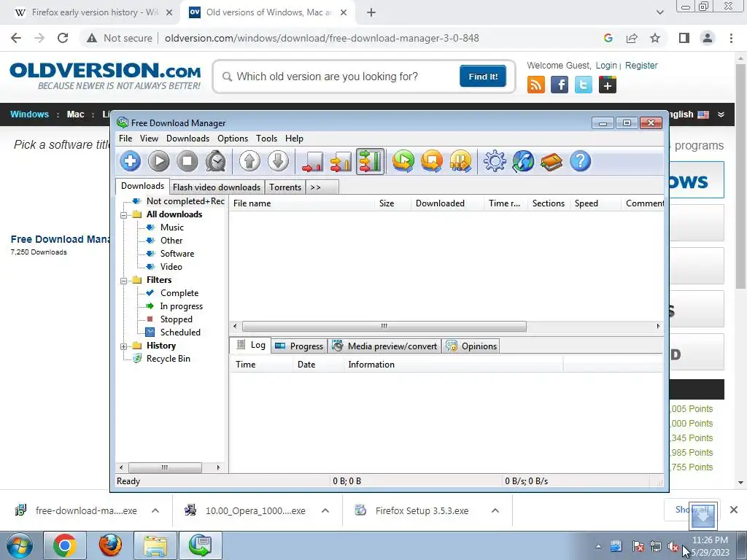747x560 pixels.
Task: Open Windows Explorer from the taskbar
Action: click(155, 545)
